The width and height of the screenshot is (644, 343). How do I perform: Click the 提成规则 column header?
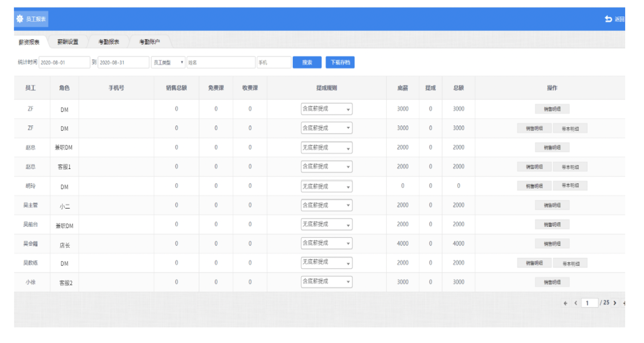point(327,88)
